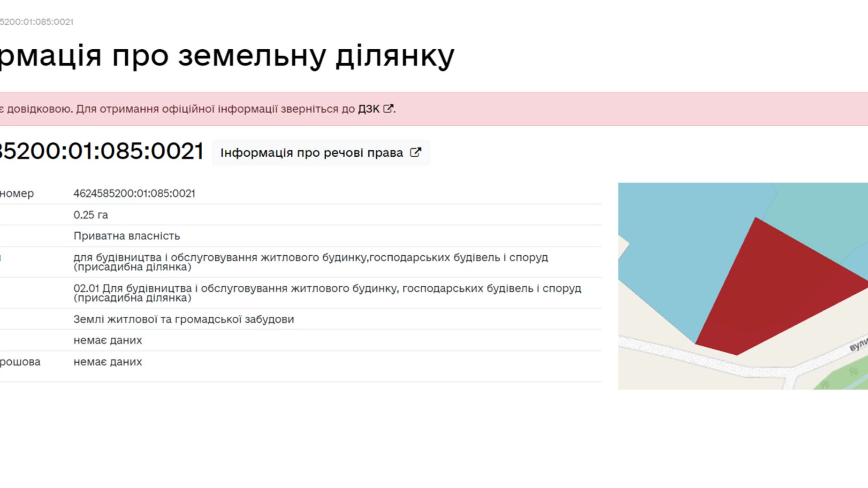Image resolution: width=868 pixels, height=488 pixels.
Task: Select first немає даних value
Action: click(107, 340)
